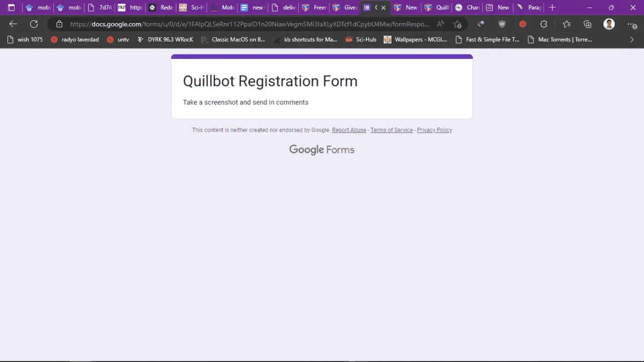
Task: Focus the address bar URL field
Action: click(250, 24)
